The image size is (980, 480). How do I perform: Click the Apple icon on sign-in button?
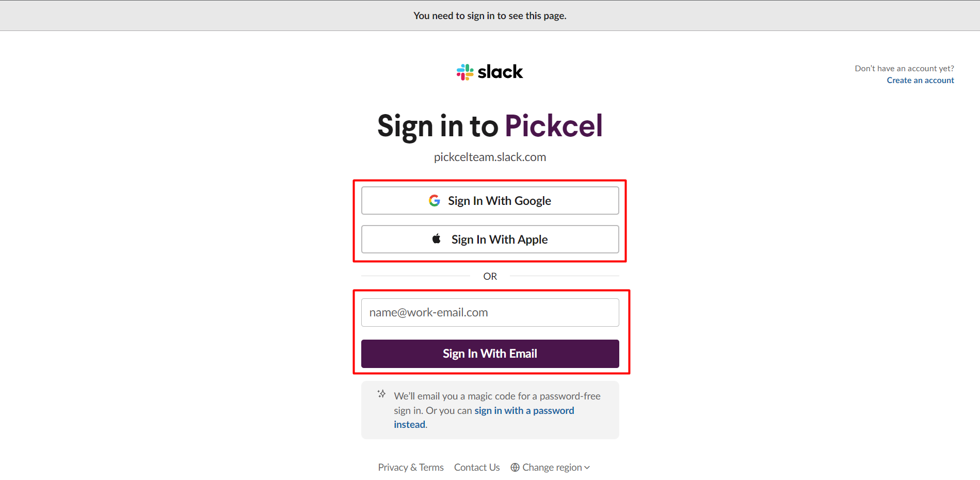coord(437,238)
